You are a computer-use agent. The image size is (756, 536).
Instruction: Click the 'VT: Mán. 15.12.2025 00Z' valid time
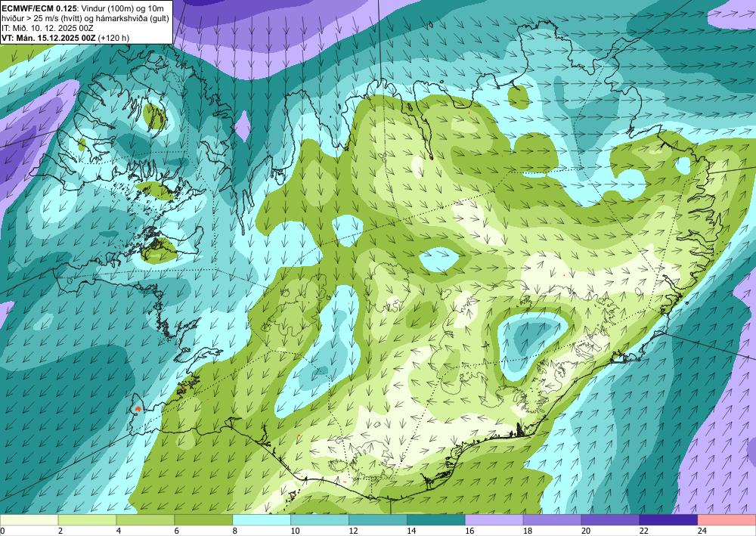click(x=48, y=38)
